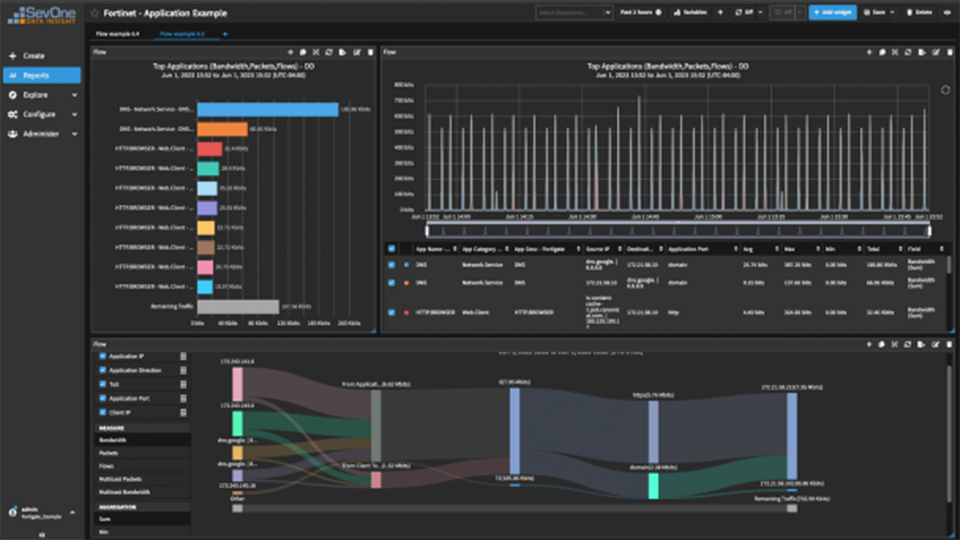Uncheck the HTTP.BROWSER table row checkbox
Image resolution: width=960 pixels, height=540 pixels.
(x=391, y=312)
